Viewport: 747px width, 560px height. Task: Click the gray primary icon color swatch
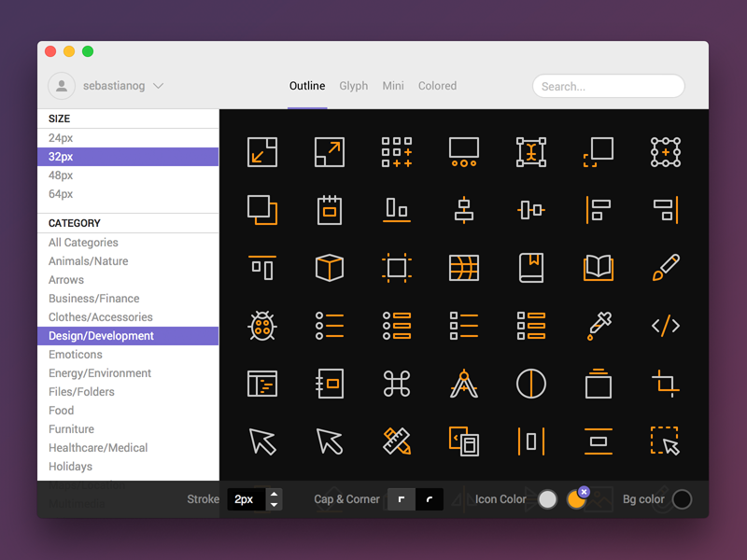[x=547, y=499]
